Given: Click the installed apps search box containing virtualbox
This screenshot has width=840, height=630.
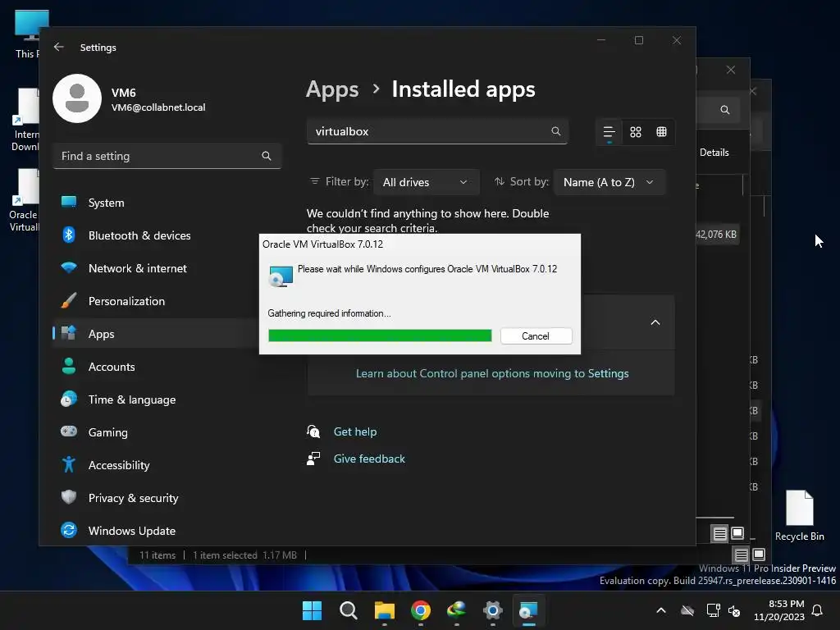Looking at the screenshot, I should (437, 131).
